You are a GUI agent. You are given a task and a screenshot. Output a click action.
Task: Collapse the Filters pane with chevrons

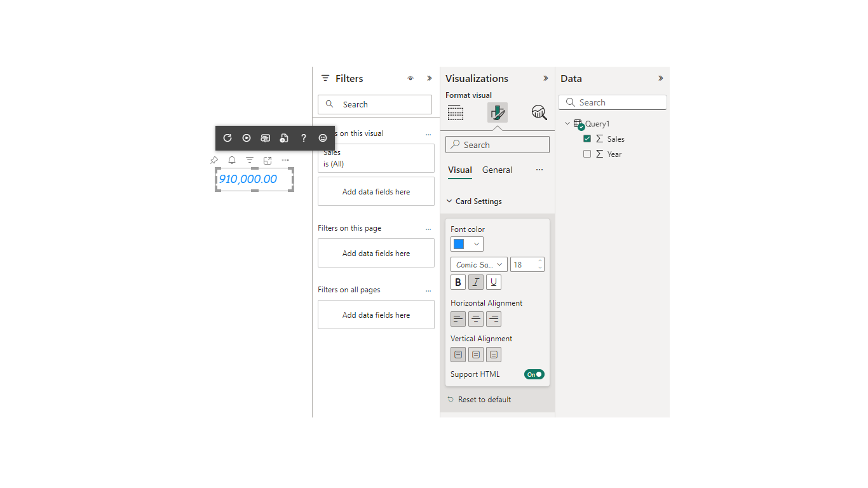click(430, 78)
